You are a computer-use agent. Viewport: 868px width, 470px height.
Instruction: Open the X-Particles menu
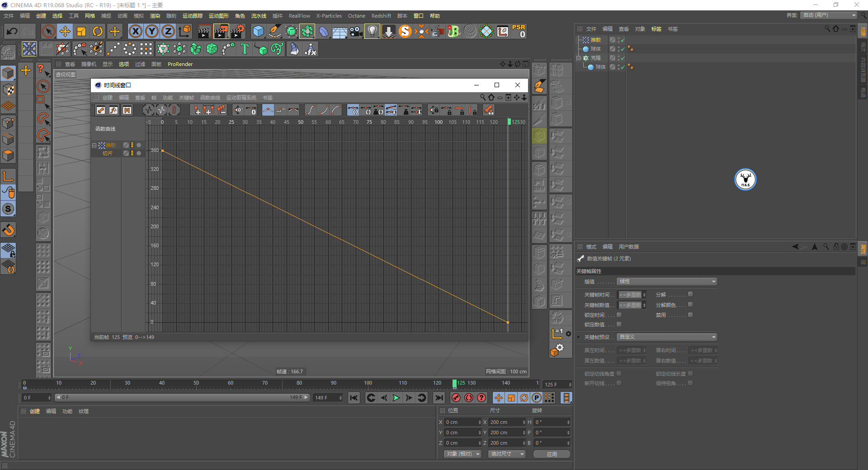pos(329,16)
